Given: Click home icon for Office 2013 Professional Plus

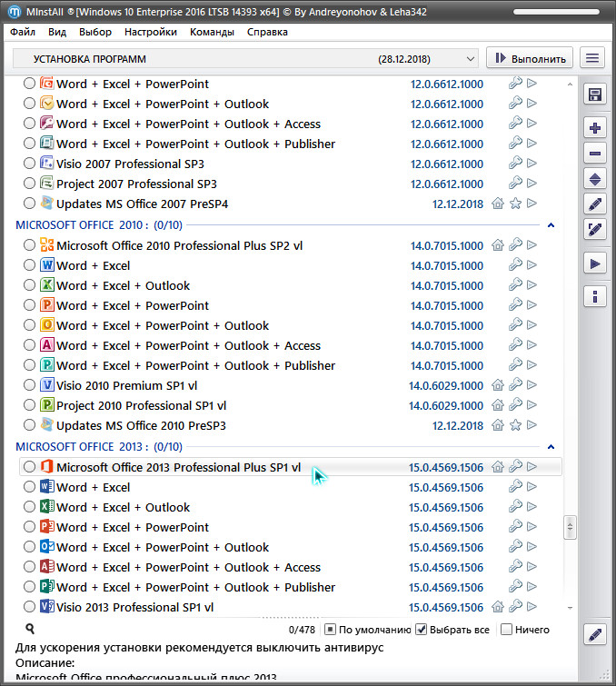Looking at the screenshot, I should [x=497, y=467].
